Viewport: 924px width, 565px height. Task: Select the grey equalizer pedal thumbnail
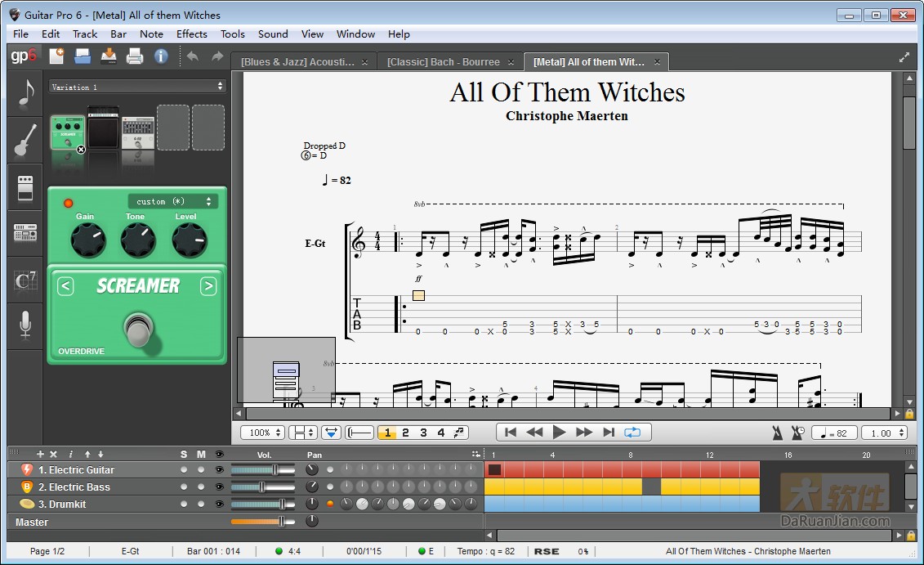tap(138, 132)
